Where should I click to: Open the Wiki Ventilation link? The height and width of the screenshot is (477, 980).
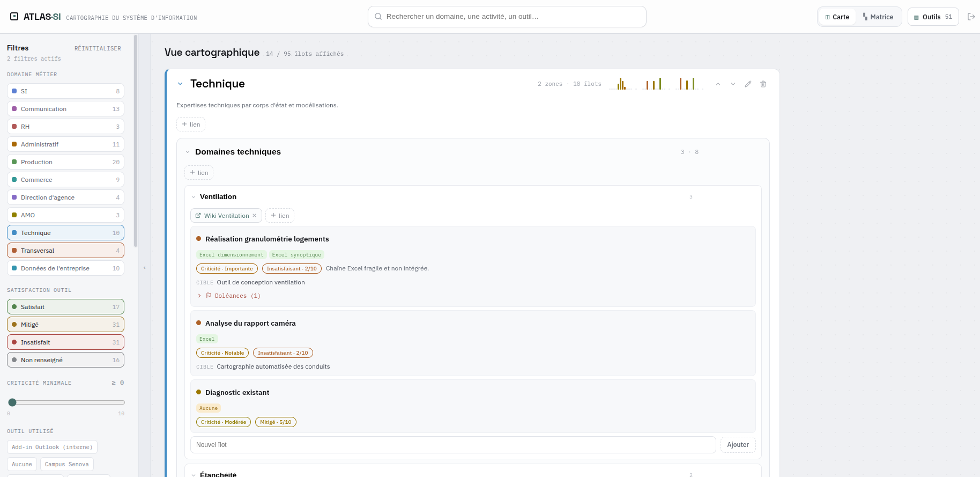(x=222, y=216)
